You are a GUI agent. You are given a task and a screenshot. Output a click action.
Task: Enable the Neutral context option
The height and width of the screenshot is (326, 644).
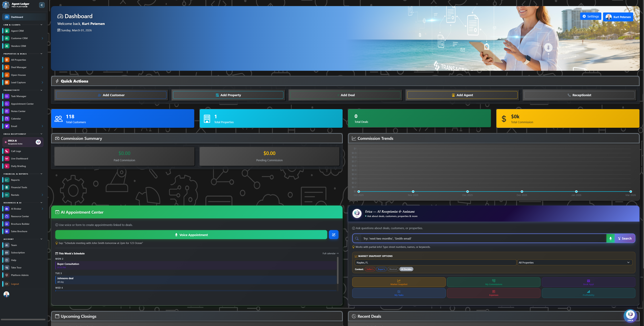pos(393,269)
